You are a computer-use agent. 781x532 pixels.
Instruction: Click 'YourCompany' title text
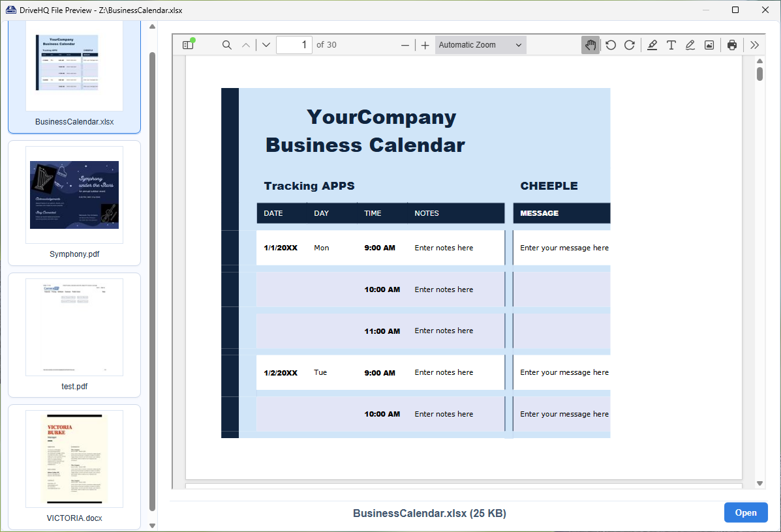(382, 117)
